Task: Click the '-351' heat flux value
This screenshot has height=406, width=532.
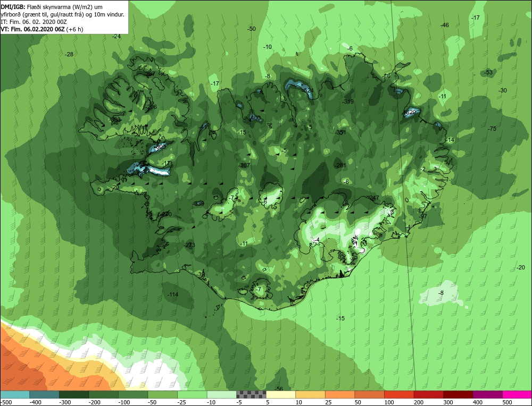Action: coord(340,132)
